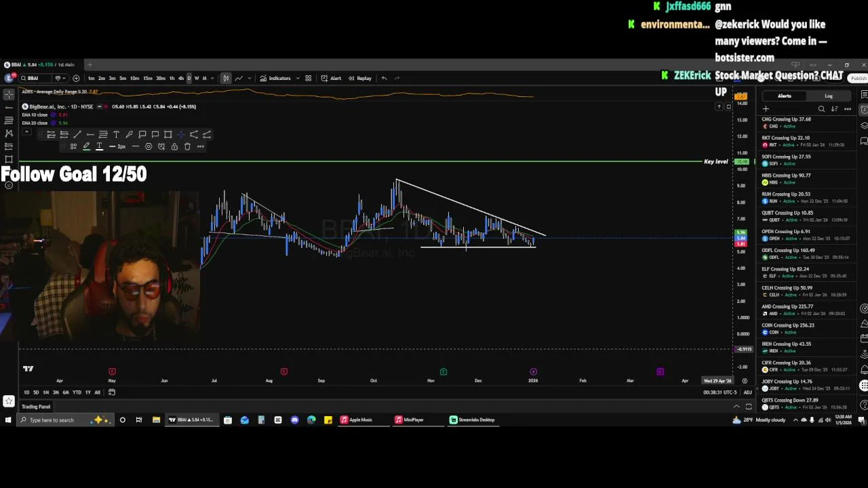This screenshot has height=488, width=868.
Task: Switch to the Alerts tab
Action: [784, 96]
